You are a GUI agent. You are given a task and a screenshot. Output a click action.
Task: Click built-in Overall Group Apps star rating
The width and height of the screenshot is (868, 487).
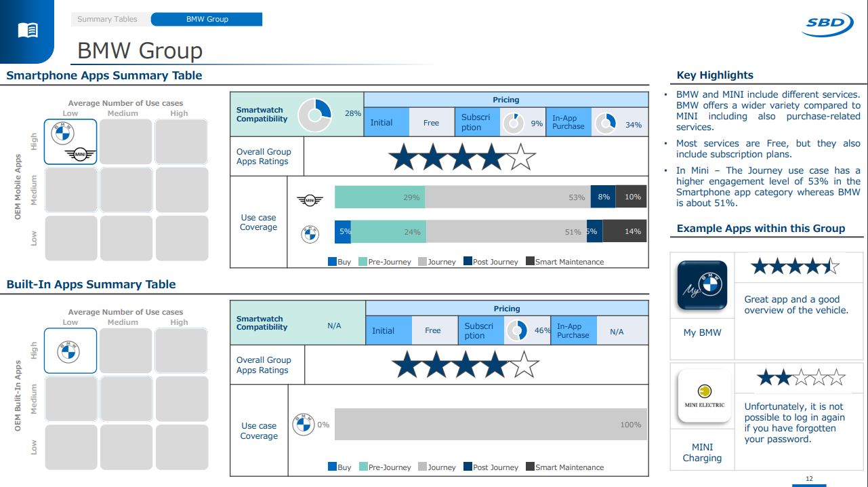(x=466, y=364)
